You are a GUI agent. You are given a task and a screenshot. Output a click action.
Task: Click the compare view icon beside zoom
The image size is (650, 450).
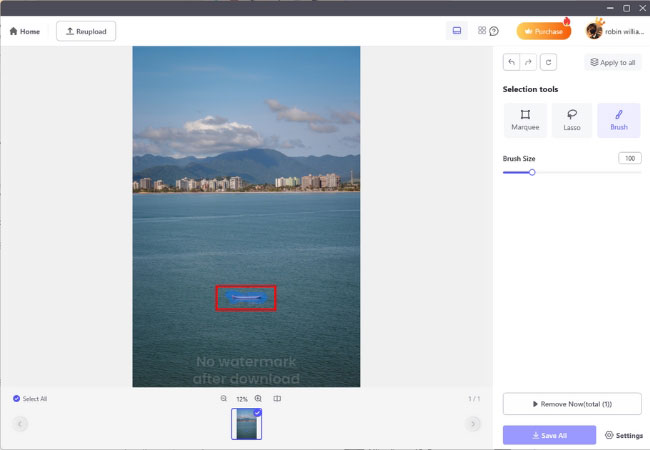pos(277,399)
